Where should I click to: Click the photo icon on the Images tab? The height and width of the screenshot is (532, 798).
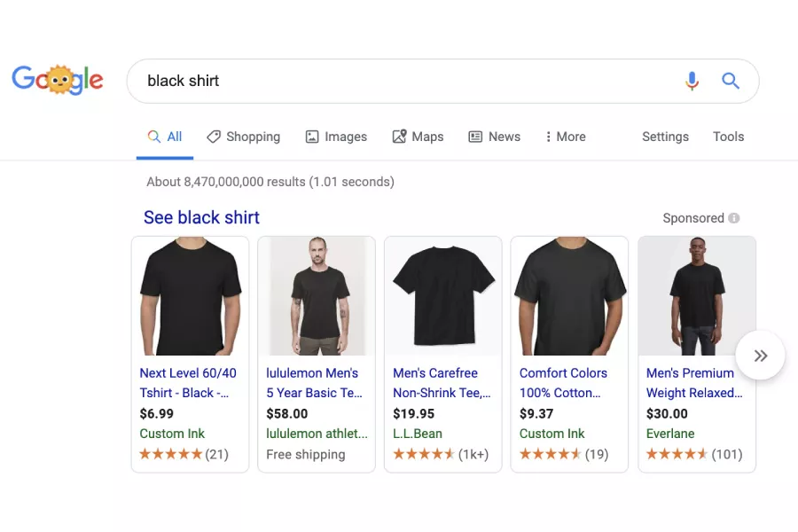click(x=311, y=137)
